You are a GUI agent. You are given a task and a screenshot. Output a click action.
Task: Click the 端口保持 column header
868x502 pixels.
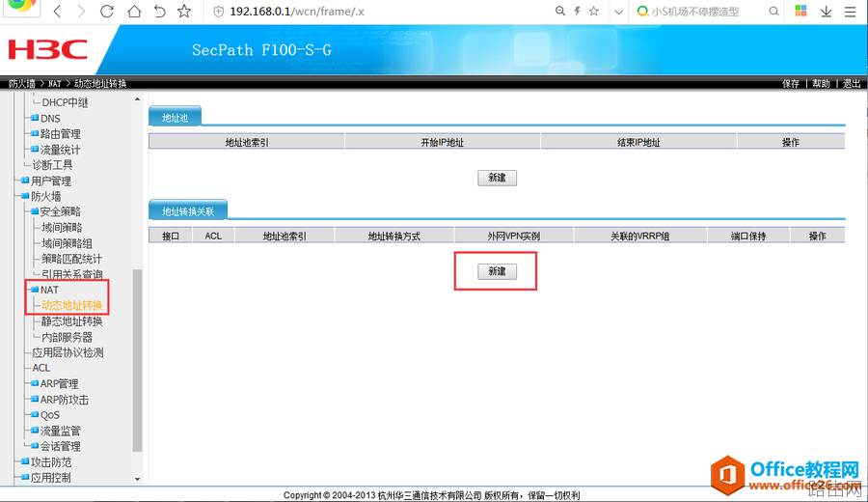tap(748, 237)
